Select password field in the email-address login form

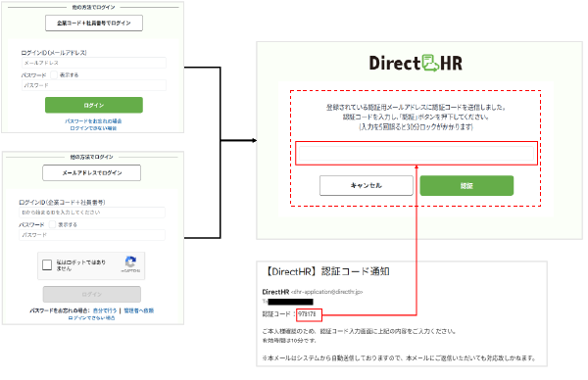[x=94, y=85]
